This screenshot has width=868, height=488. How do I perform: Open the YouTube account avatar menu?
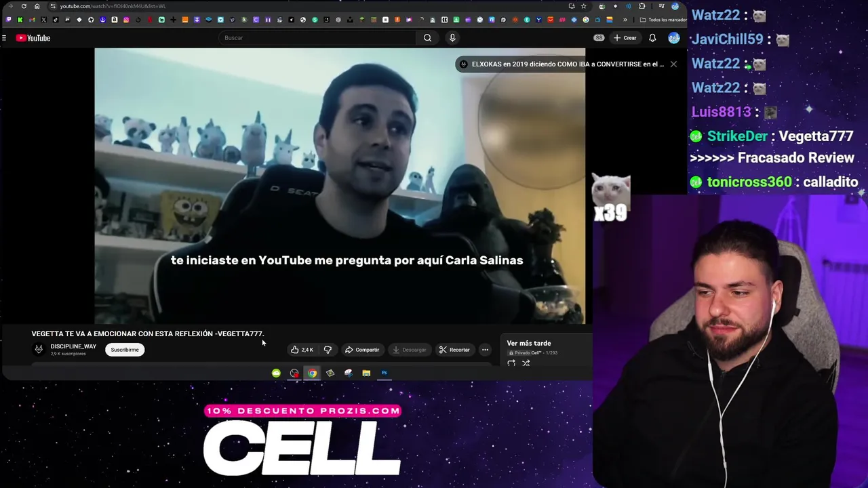tap(674, 38)
